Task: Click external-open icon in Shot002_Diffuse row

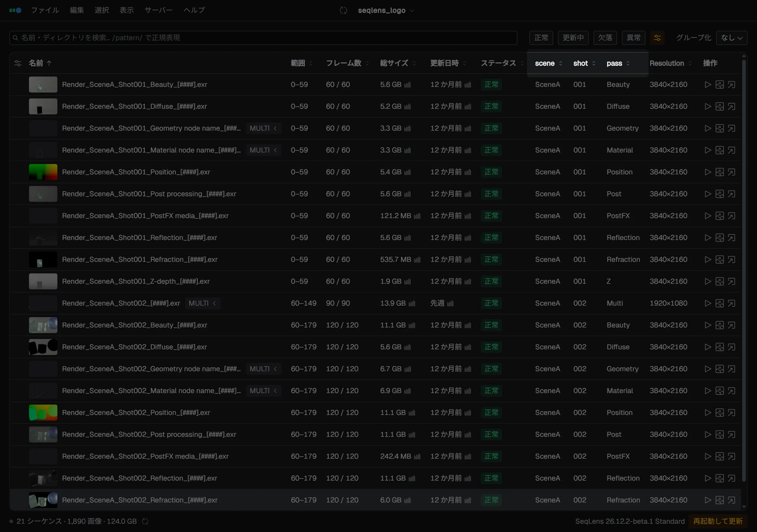Action: (x=731, y=347)
